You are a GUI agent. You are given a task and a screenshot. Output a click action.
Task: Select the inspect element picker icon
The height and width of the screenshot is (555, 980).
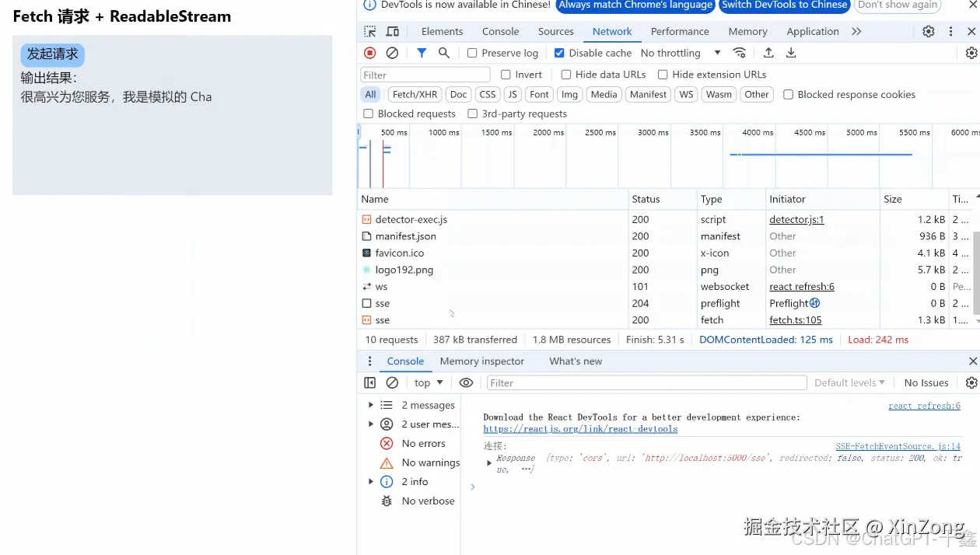click(370, 31)
